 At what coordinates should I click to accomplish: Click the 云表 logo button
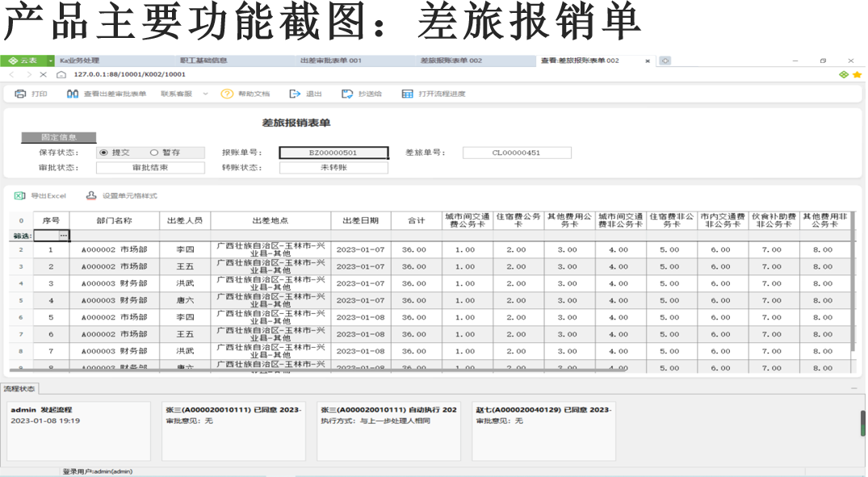pos(23,61)
